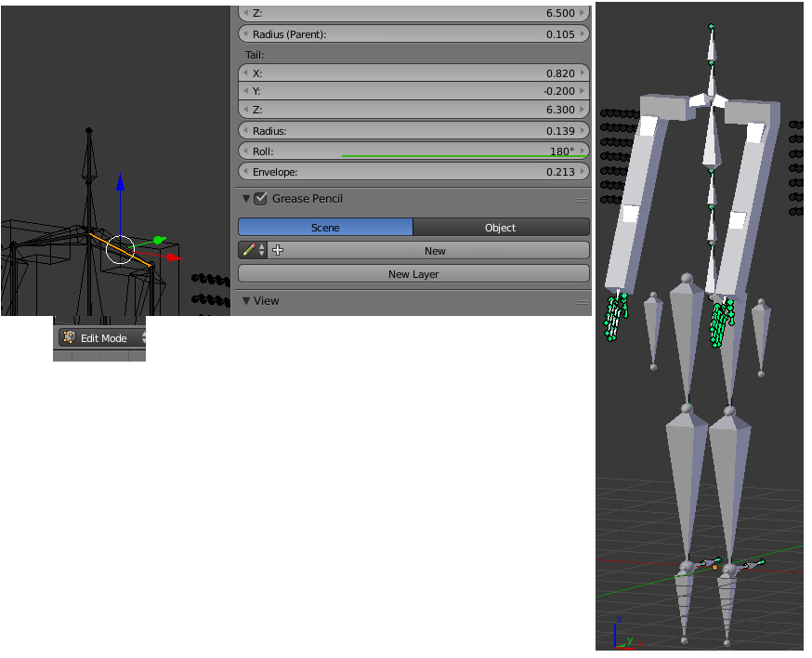Open the Edit Mode selector dropdown
Viewport: 812px width, 658px height.
click(x=102, y=337)
